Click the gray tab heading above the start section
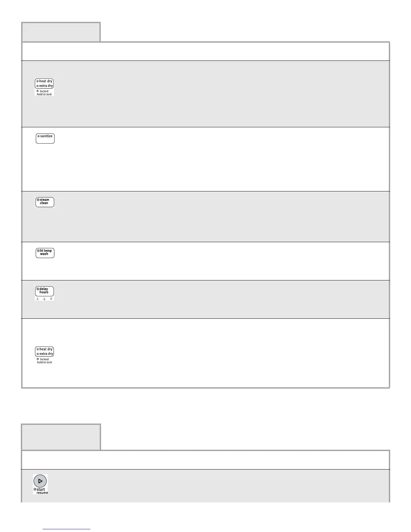The width and height of the screenshot is (411, 532). pos(61,437)
